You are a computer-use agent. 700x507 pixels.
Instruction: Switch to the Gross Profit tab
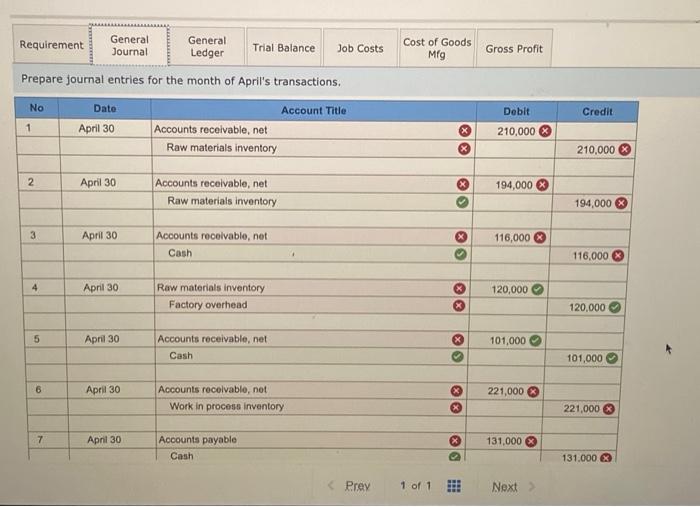[x=514, y=49]
